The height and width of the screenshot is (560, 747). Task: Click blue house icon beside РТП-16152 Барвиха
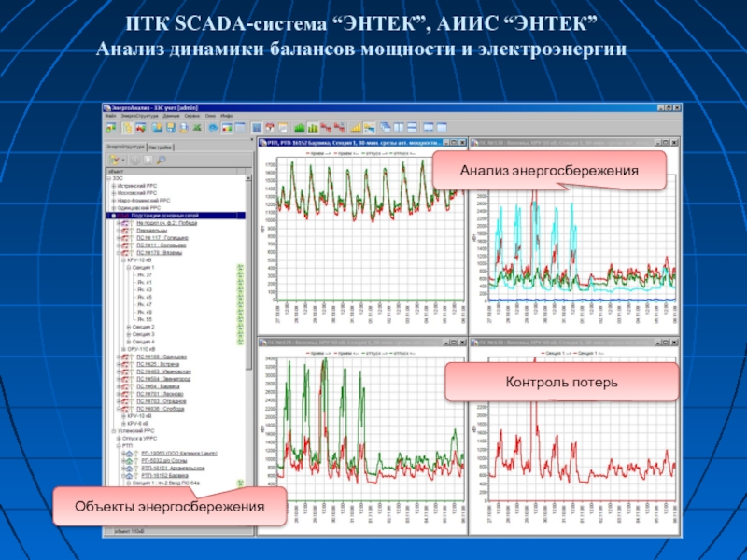[129, 476]
